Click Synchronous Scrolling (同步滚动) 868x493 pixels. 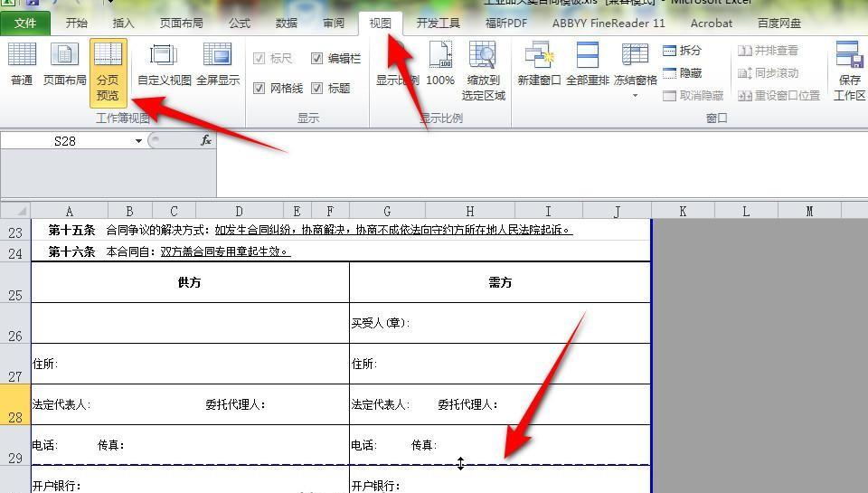[x=769, y=73]
